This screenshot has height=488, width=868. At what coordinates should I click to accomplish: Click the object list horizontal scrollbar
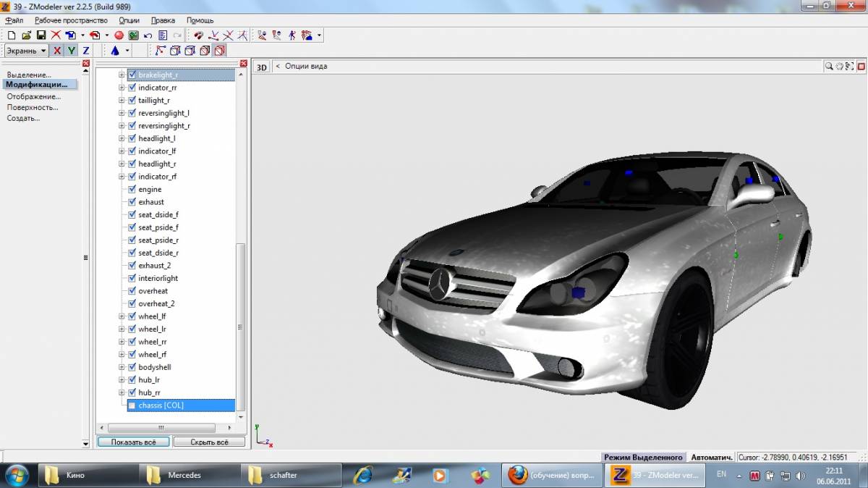pos(161,428)
